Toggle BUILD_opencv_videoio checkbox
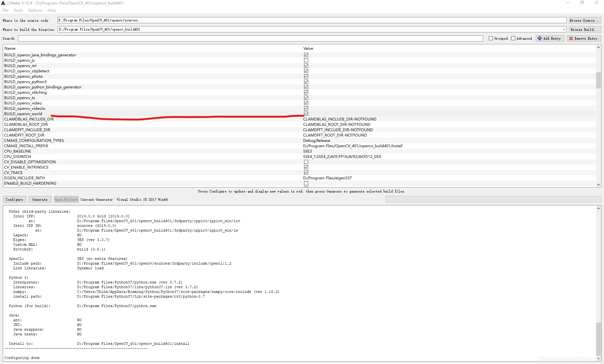The width and height of the screenshot is (604, 364). 306,109
